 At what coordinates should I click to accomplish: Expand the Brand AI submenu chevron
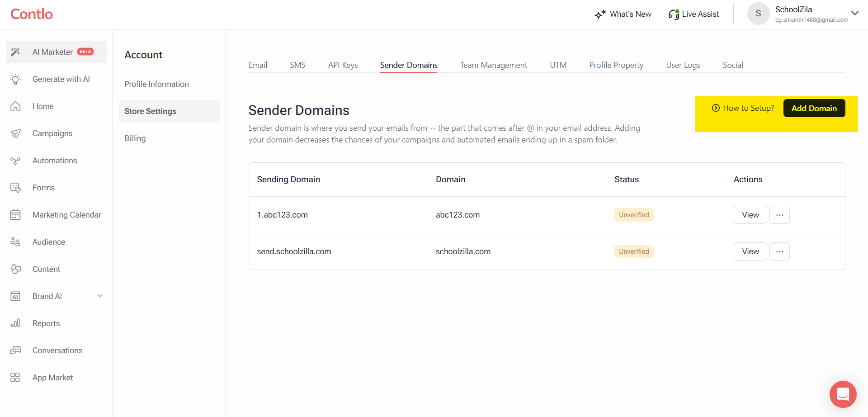coord(100,296)
